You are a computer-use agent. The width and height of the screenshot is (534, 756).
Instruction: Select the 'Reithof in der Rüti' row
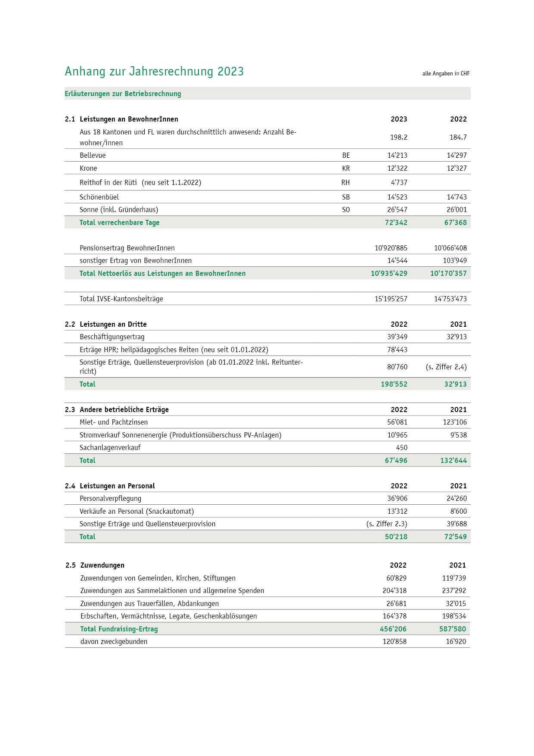click(x=140, y=183)
